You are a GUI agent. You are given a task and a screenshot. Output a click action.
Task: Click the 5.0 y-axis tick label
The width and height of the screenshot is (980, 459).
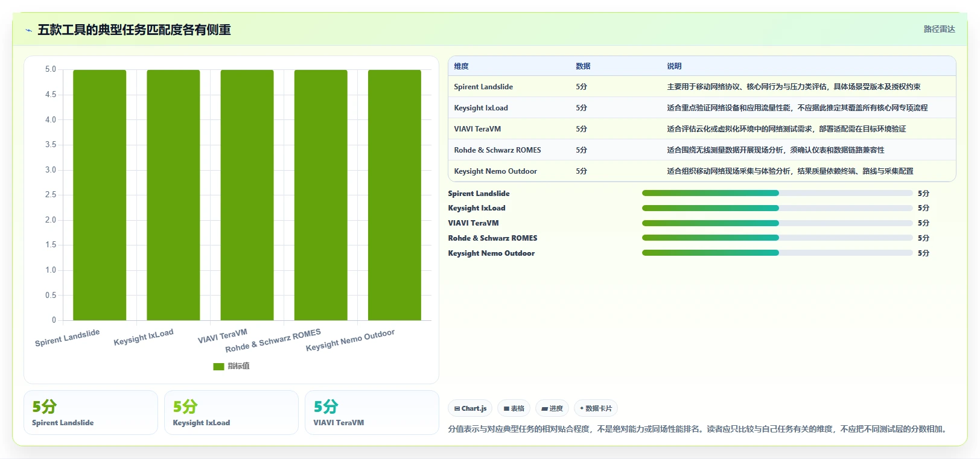(51, 69)
